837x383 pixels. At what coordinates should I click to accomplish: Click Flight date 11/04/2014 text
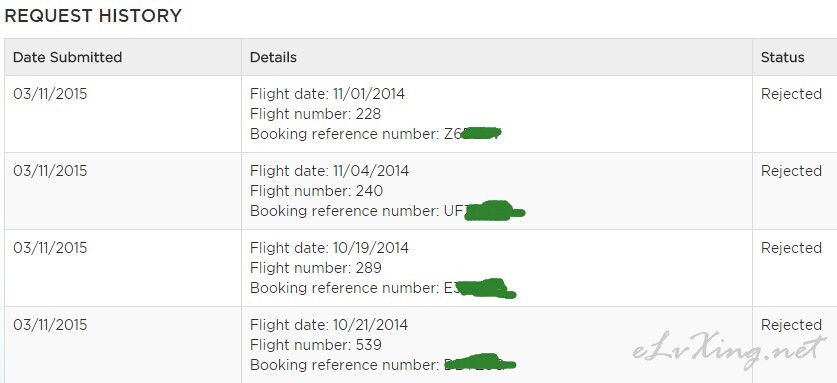329,171
